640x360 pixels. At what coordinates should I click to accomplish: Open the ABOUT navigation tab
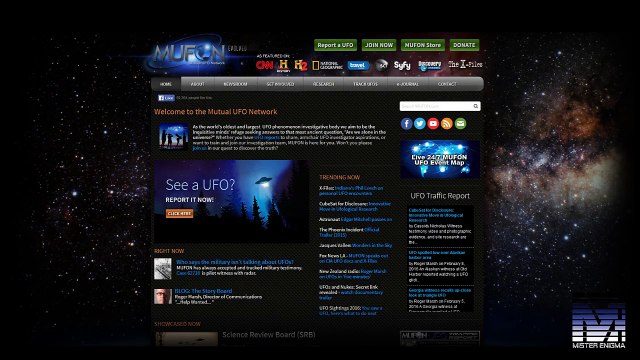pyautogui.click(x=198, y=84)
